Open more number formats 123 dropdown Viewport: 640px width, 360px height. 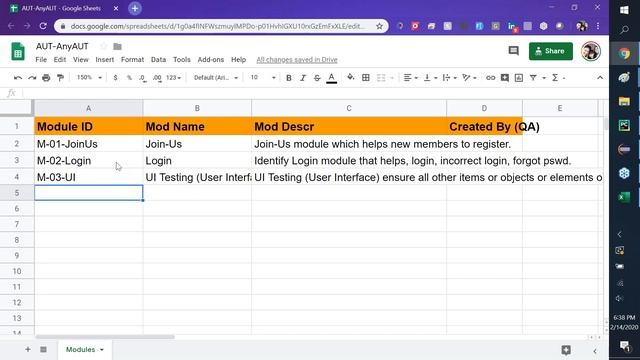click(x=173, y=78)
